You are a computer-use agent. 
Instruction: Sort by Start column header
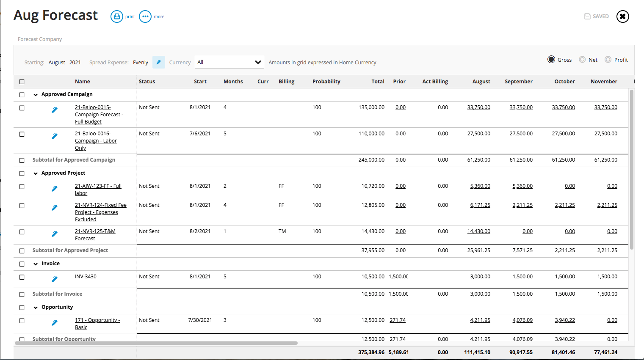(200, 82)
